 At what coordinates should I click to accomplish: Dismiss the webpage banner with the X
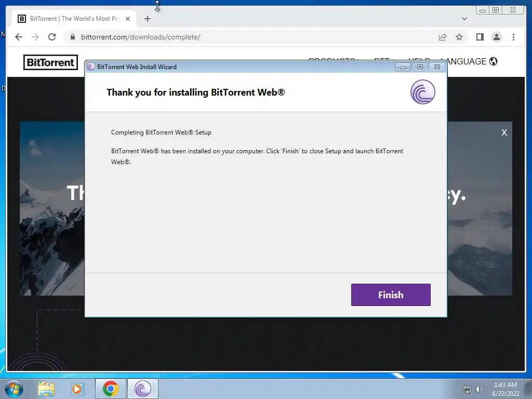(x=504, y=132)
